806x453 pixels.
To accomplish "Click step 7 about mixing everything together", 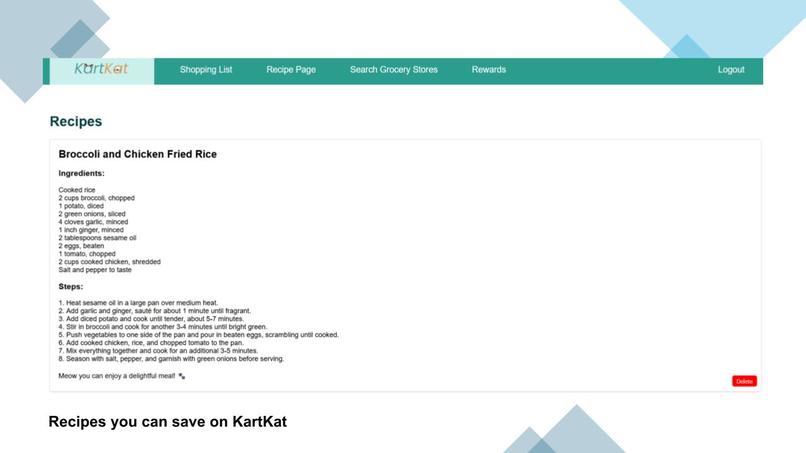I will (158, 351).
